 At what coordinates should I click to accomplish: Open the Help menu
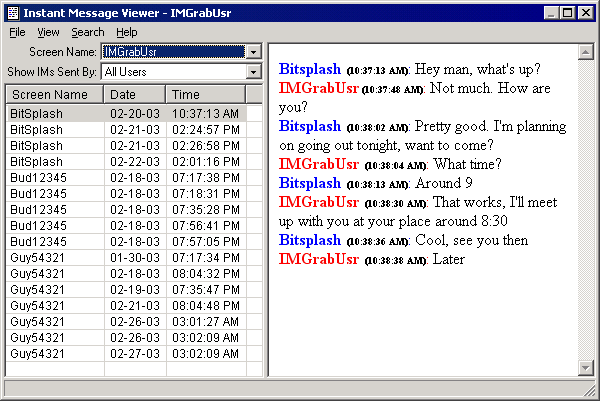tap(127, 33)
